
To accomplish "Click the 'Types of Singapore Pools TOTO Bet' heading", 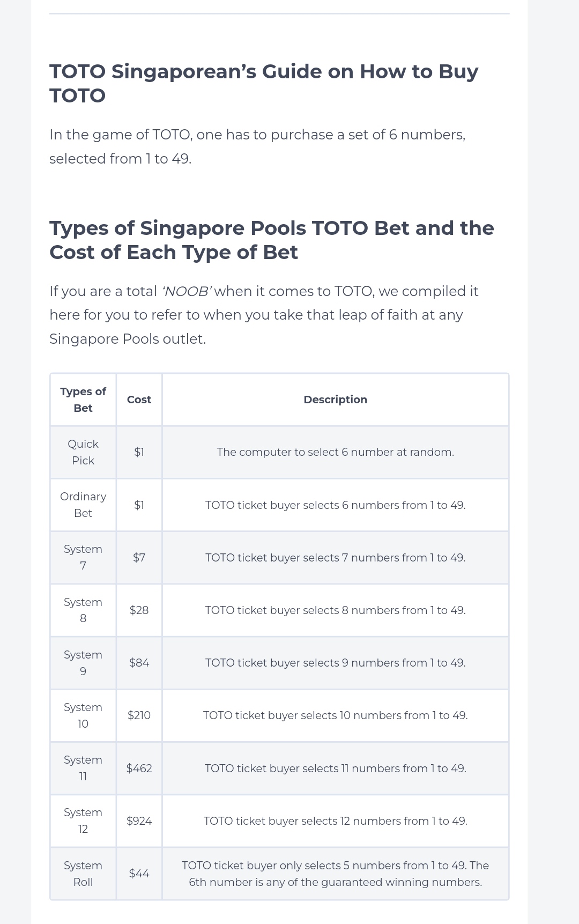I will coord(271,240).
